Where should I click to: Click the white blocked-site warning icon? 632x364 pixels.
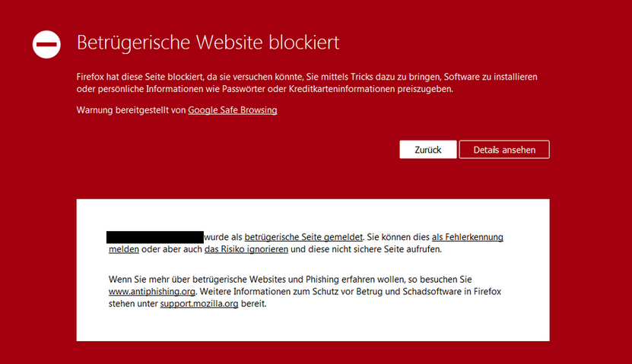(46, 46)
